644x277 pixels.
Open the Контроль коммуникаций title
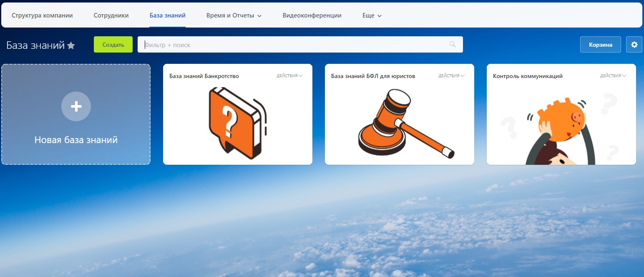click(528, 76)
